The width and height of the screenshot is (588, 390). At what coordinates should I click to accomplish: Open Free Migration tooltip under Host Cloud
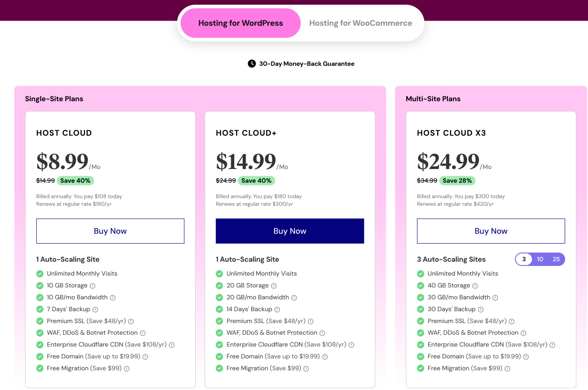(x=127, y=368)
